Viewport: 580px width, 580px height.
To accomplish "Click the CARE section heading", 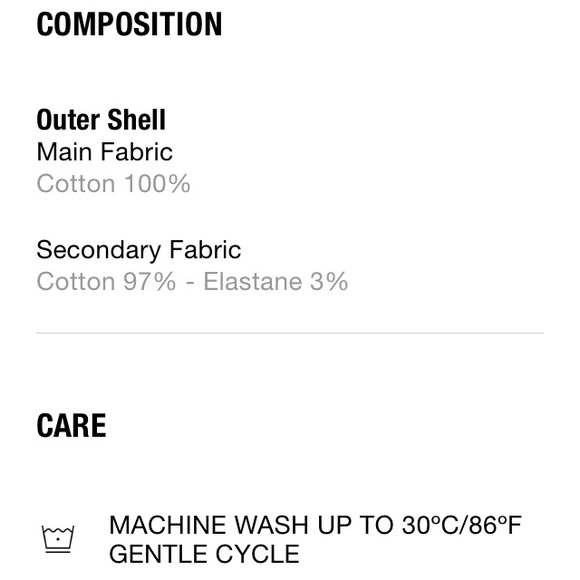I will (71, 426).
